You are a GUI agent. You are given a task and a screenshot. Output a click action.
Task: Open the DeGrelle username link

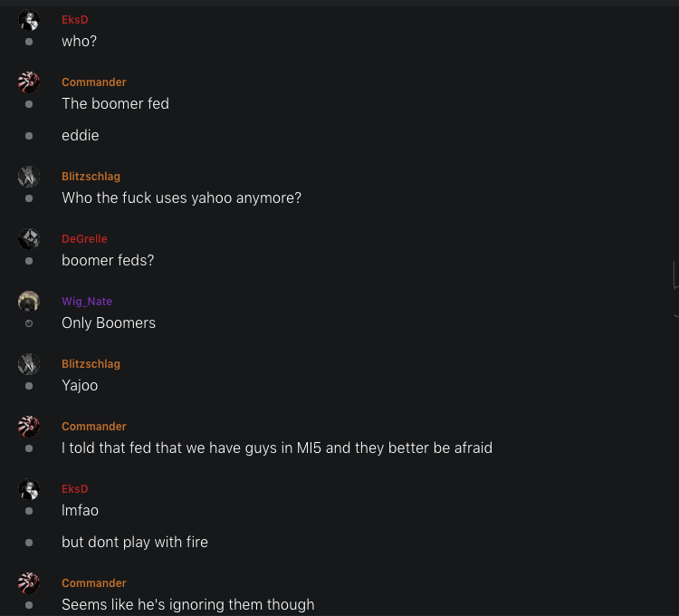84,239
